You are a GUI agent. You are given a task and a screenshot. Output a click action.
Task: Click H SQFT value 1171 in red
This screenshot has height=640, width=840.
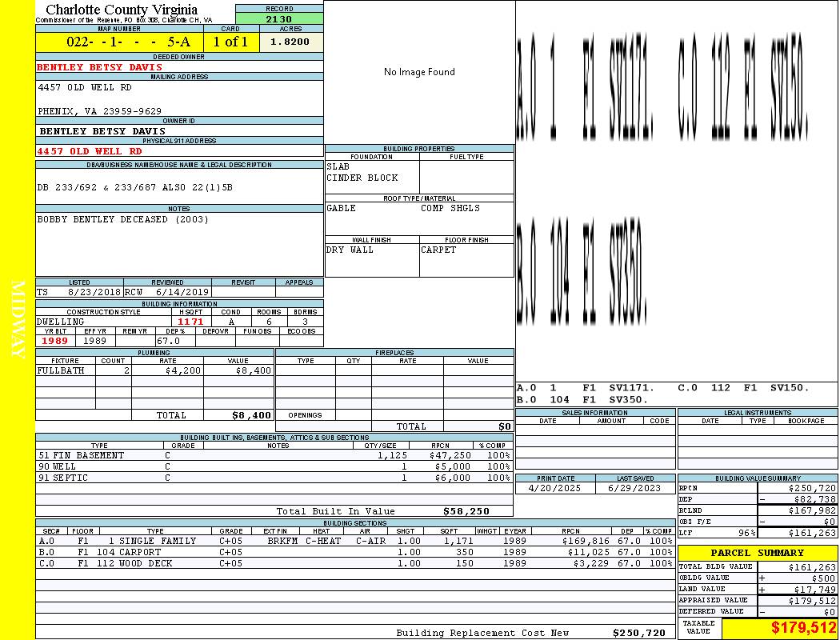click(190, 322)
